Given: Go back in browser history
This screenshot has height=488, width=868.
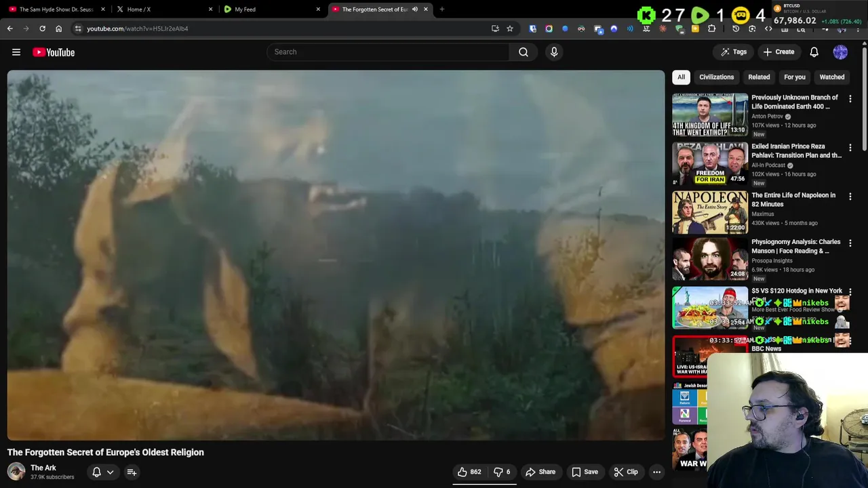Looking at the screenshot, I should [9, 28].
